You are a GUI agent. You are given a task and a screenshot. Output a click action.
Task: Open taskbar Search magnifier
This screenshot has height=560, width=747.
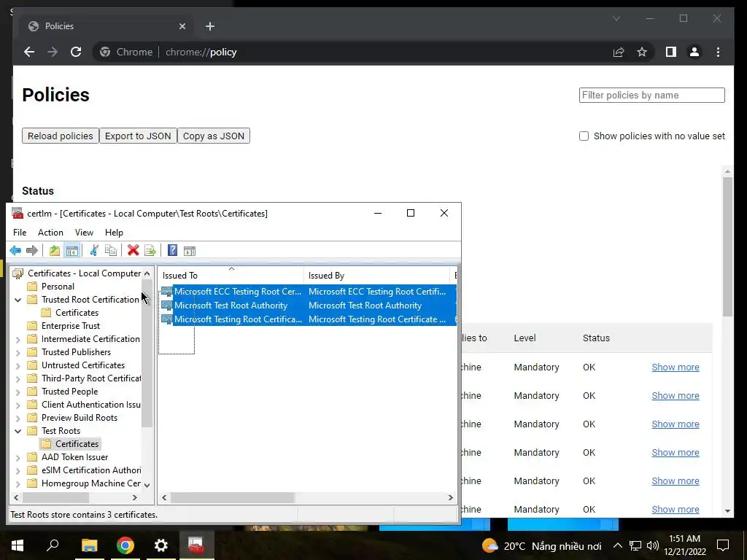[53, 545]
